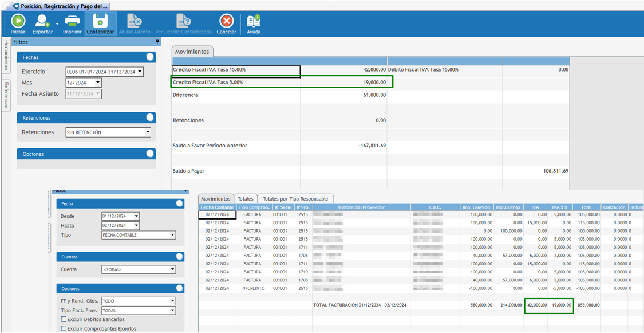This screenshot has height=333, width=644.
Task: Open the Herramientas side tab
Action: coord(6,56)
